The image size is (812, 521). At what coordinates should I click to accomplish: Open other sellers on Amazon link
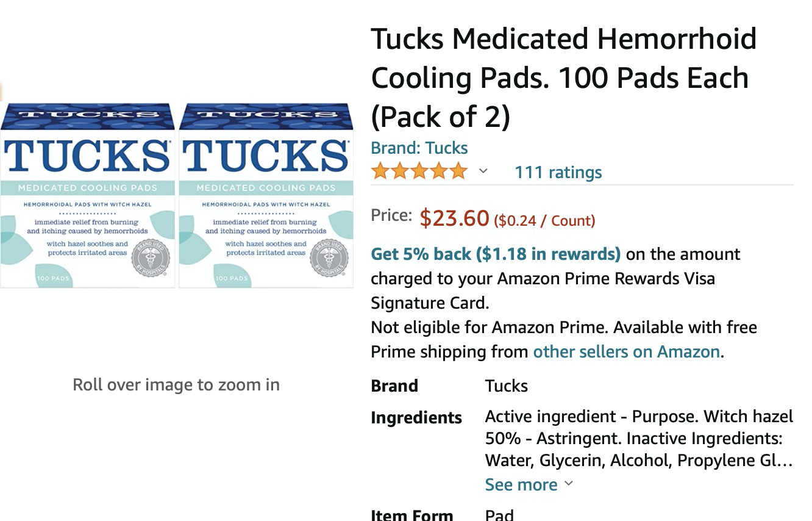point(627,351)
